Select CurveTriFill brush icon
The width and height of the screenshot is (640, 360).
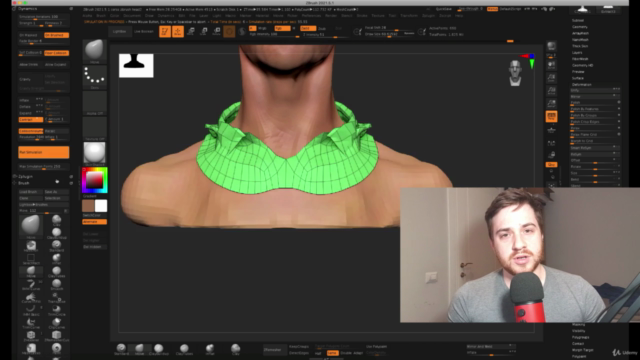click(31, 298)
